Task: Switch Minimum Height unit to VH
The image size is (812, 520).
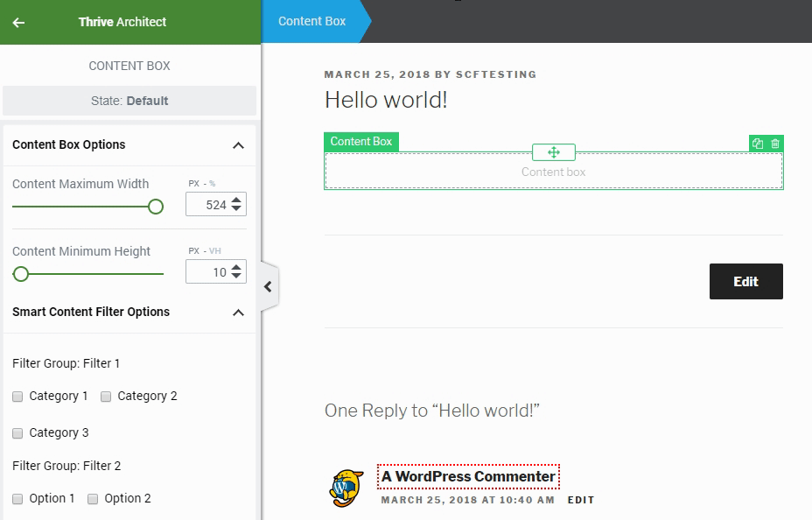Action: point(215,250)
